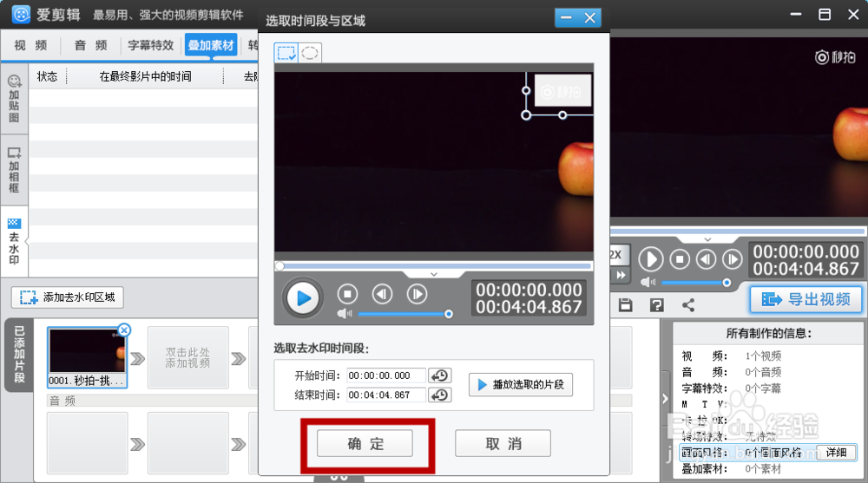Click 导出视频 export button
The height and width of the screenshot is (483, 868).
pyautogui.click(x=806, y=299)
